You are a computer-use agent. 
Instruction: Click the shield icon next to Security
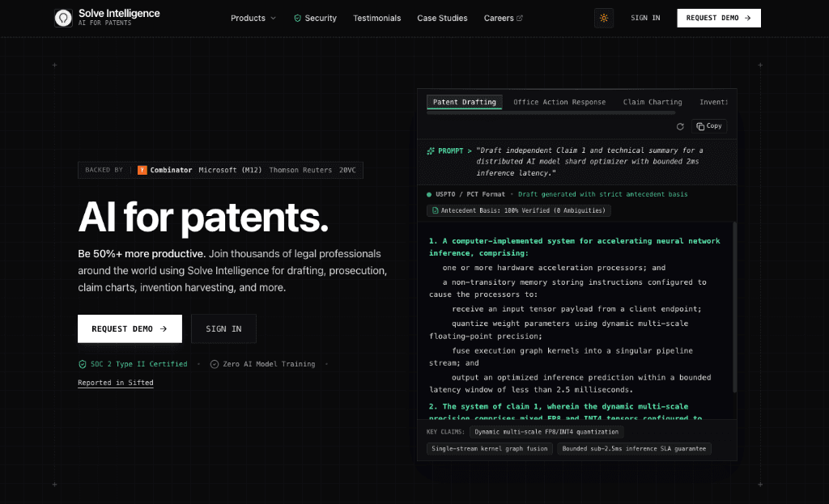point(298,18)
